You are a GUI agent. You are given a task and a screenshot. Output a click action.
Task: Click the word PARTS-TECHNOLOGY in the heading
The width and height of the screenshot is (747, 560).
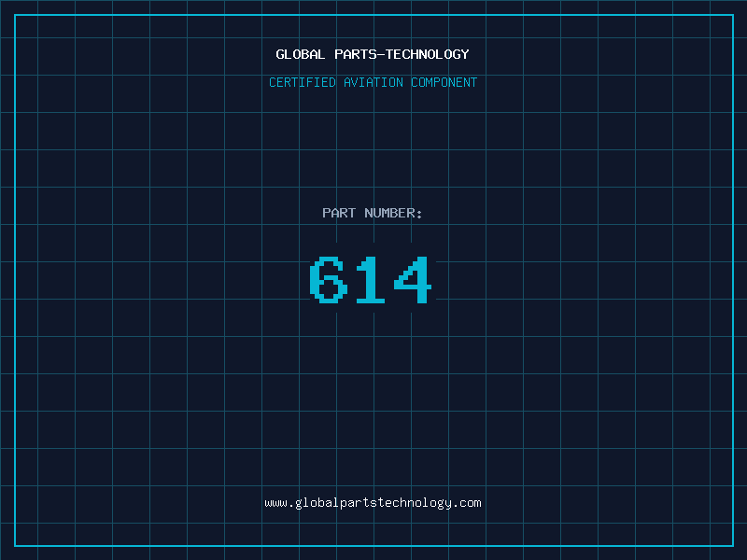click(x=402, y=55)
